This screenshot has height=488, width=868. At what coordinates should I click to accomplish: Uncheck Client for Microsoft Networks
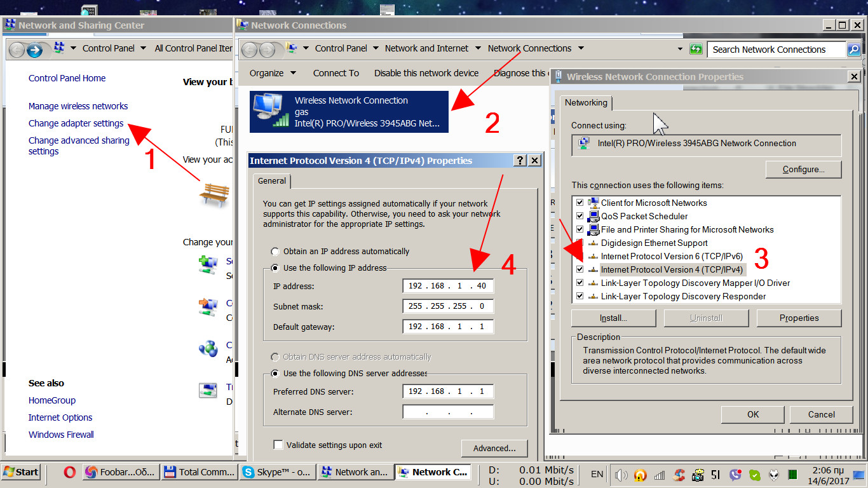[x=579, y=203]
